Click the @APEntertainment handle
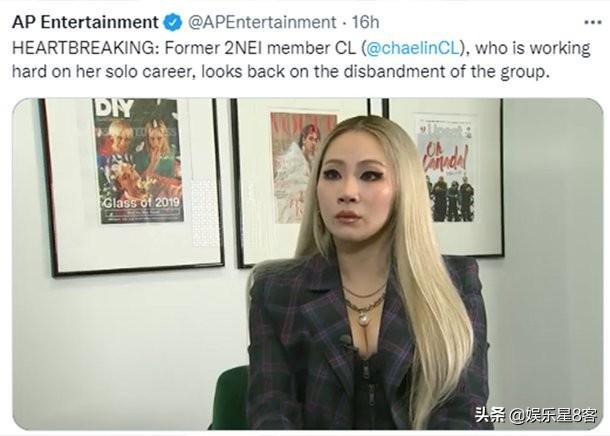The height and width of the screenshot is (436, 610). [x=262, y=22]
